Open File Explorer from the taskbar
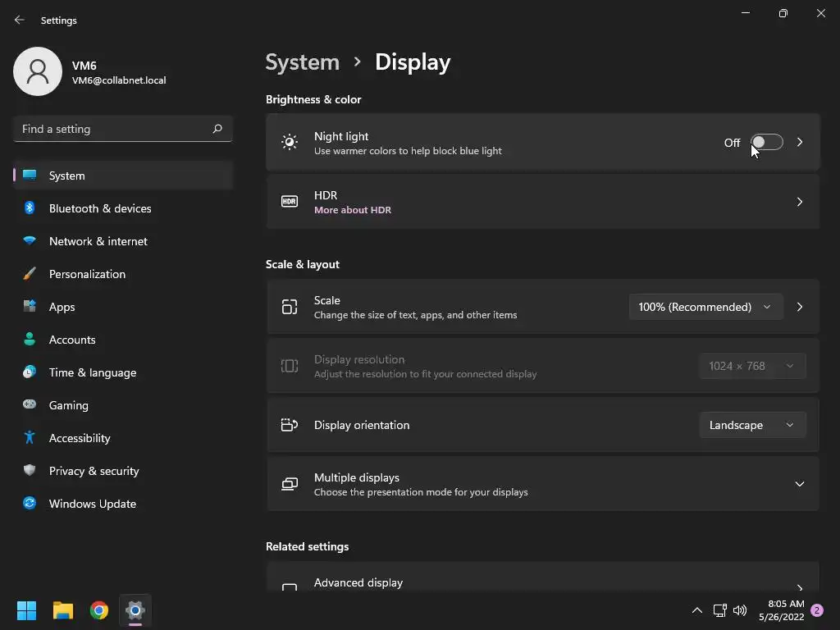840x630 pixels. (x=63, y=610)
